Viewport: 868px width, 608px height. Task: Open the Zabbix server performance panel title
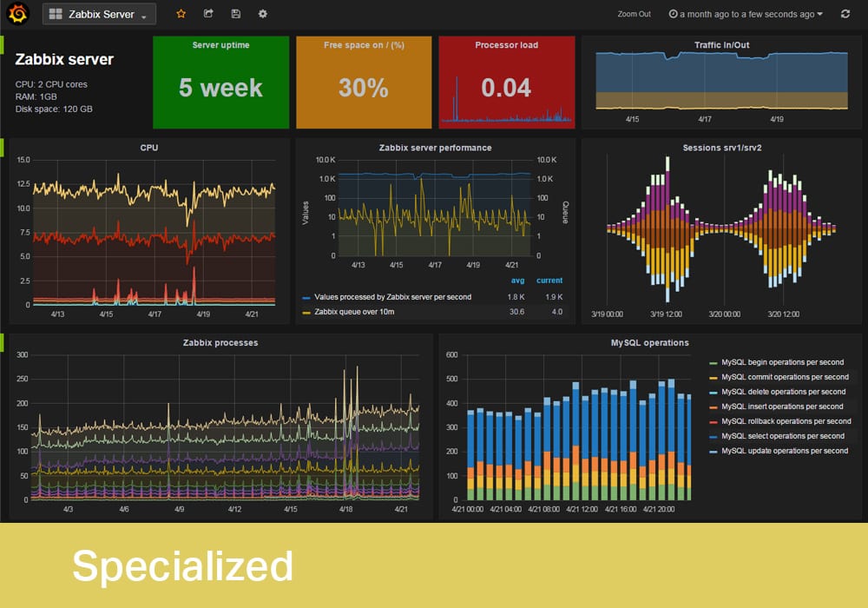(435, 148)
